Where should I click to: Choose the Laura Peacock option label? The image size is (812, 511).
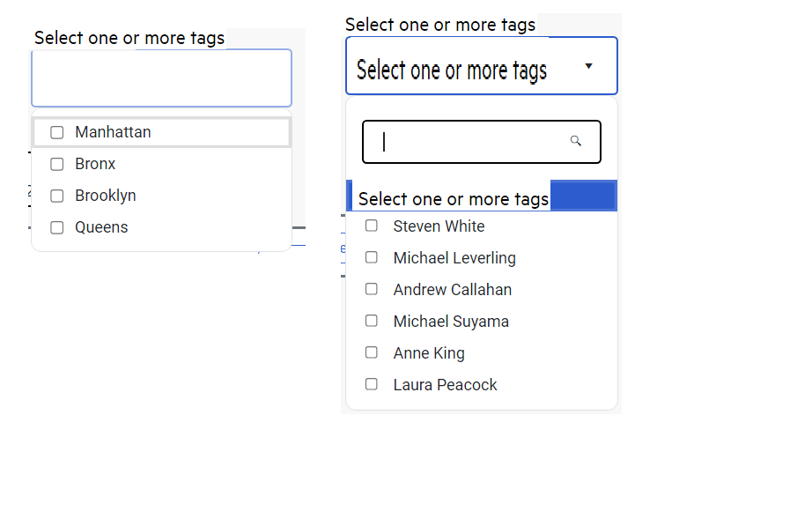tap(445, 385)
